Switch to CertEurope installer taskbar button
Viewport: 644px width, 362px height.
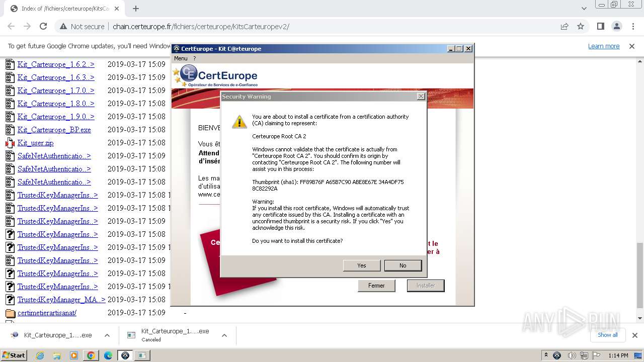125,355
